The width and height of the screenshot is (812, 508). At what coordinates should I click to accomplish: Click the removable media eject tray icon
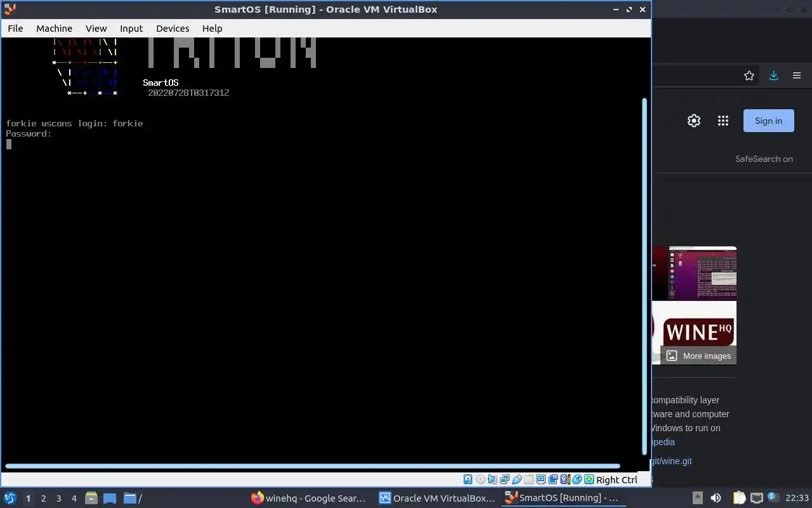point(698,498)
